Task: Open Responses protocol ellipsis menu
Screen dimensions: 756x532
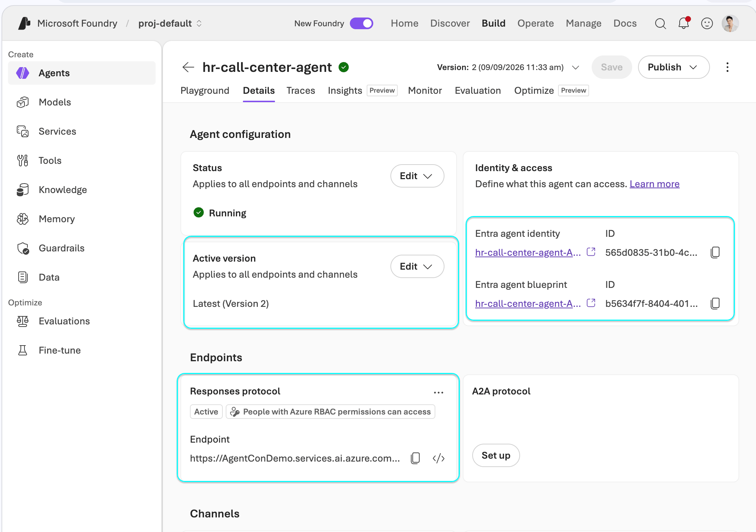Action: (439, 393)
